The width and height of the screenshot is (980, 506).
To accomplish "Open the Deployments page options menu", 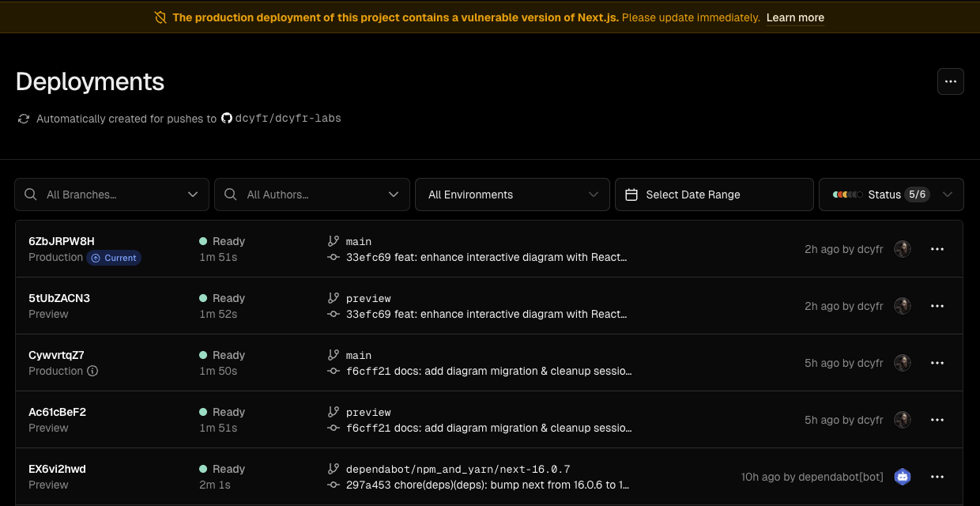I will (x=950, y=81).
